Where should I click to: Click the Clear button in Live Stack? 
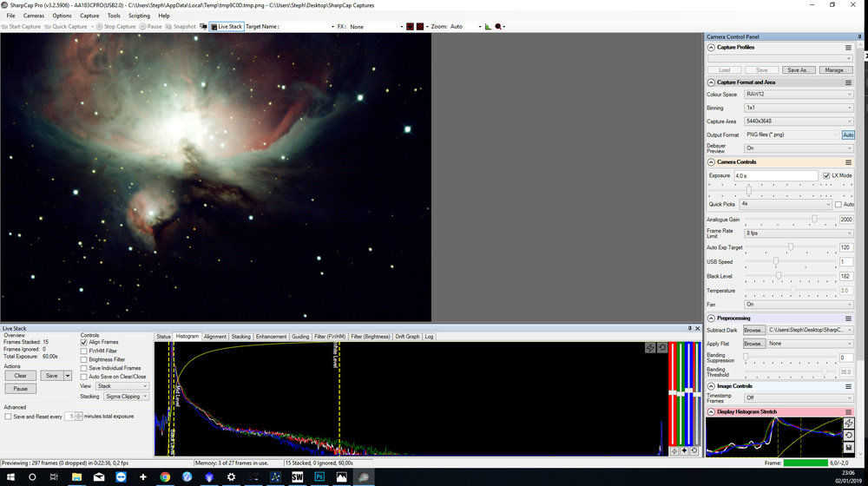(x=21, y=376)
